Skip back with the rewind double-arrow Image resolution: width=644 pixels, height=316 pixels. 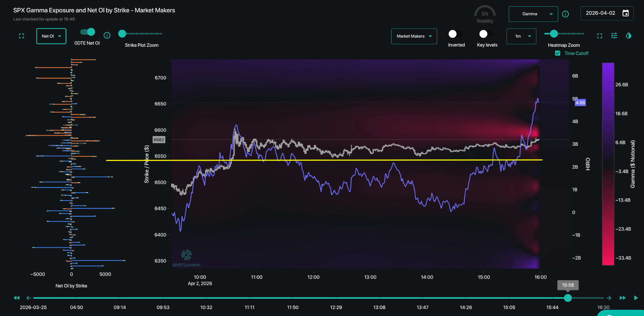click(17, 298)
